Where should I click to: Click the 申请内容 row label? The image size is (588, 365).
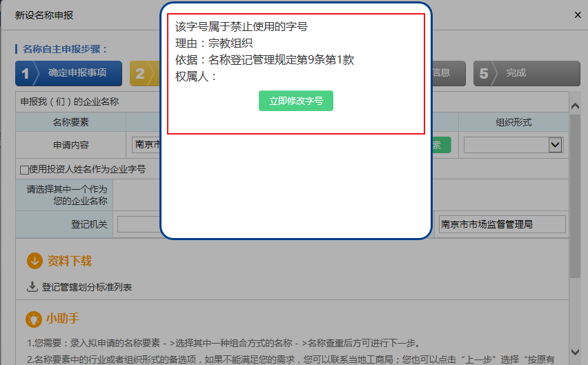click(x=70, y=145)
